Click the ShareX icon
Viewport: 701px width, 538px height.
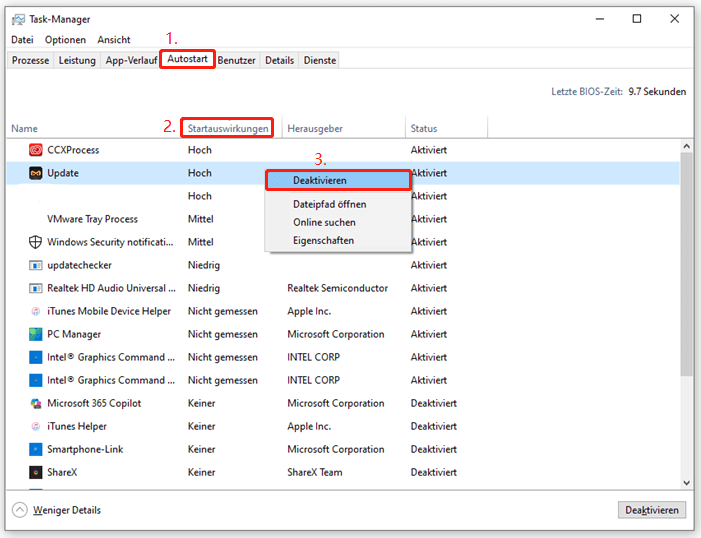tap(36, 472)
